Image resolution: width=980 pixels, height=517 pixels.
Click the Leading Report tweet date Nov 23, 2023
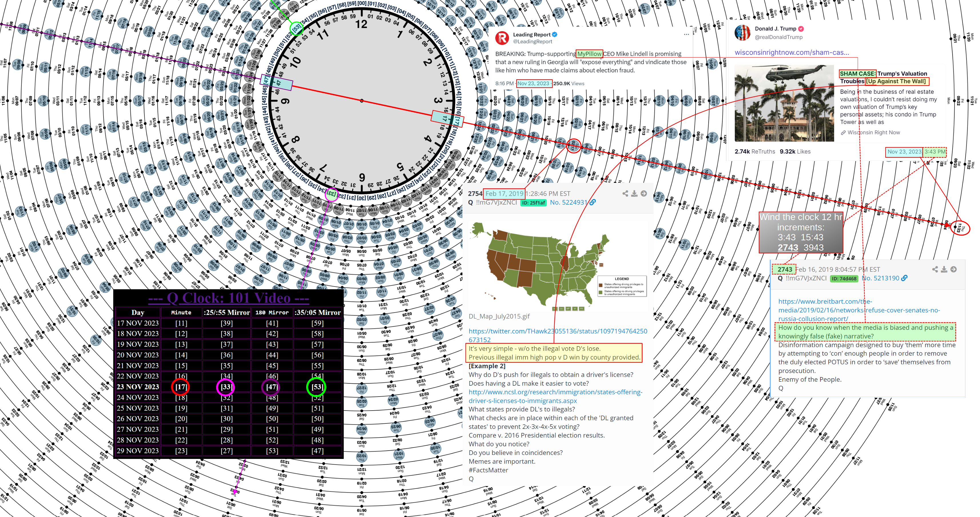point(533,83)
